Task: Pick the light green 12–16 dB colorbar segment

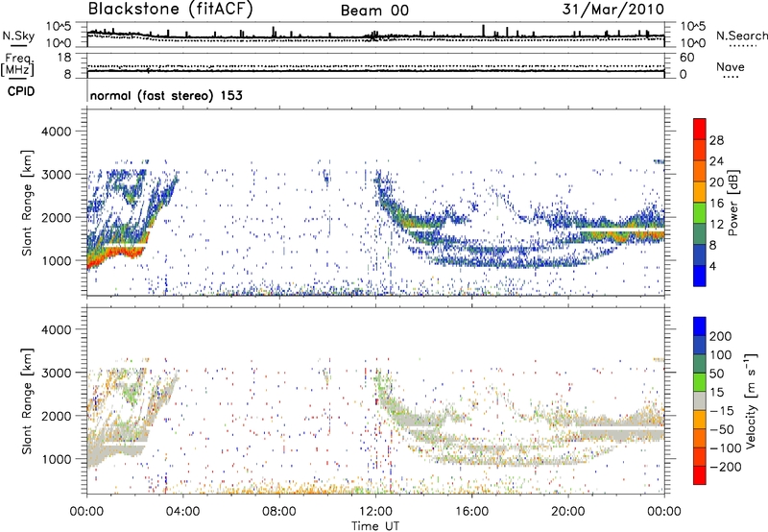Action: (700, 213)
